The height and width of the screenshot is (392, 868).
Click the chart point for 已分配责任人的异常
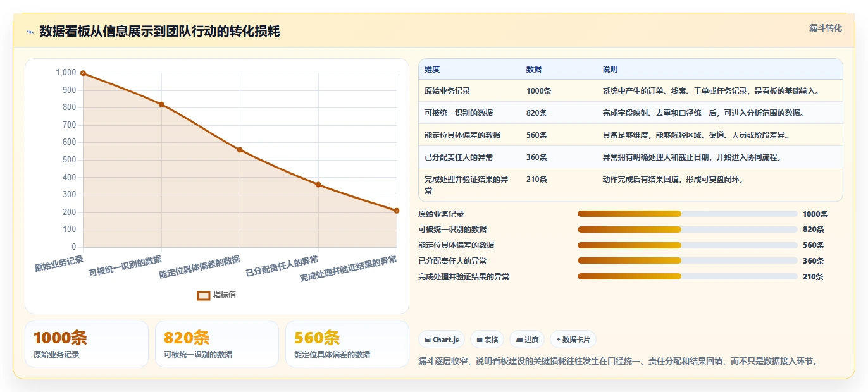[318, 185]
